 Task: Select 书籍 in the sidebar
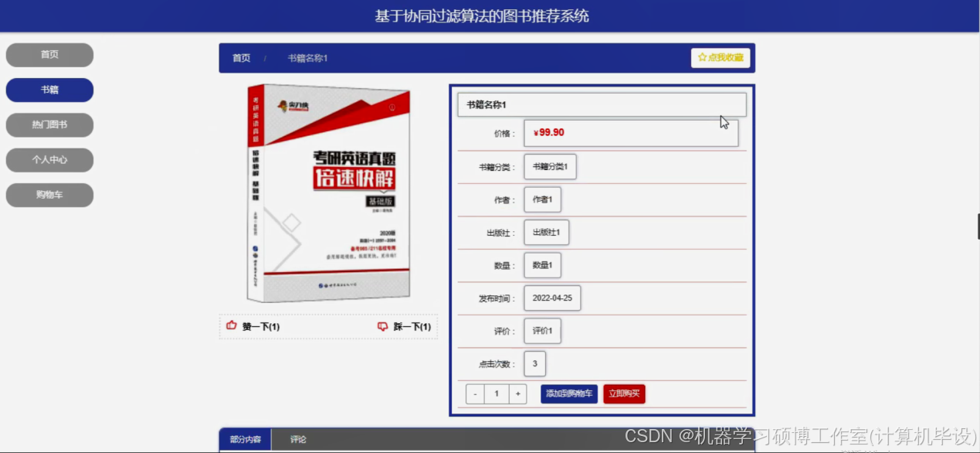(x=49, y=90)
